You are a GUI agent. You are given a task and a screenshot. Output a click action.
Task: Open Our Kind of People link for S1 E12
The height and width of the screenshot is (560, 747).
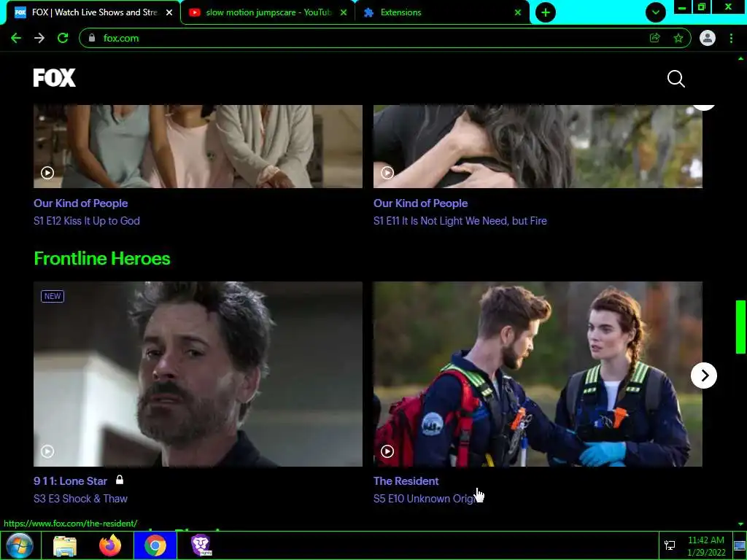[x=80, y=203]
